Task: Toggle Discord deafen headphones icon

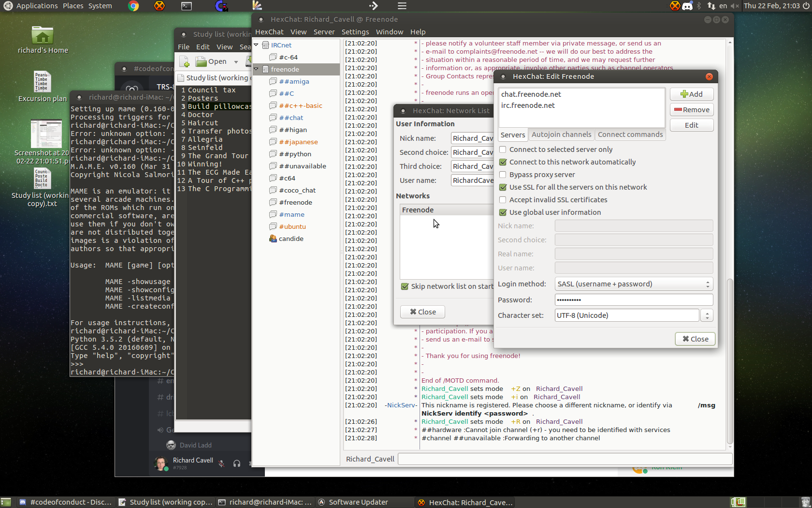Action: point(237,463)
